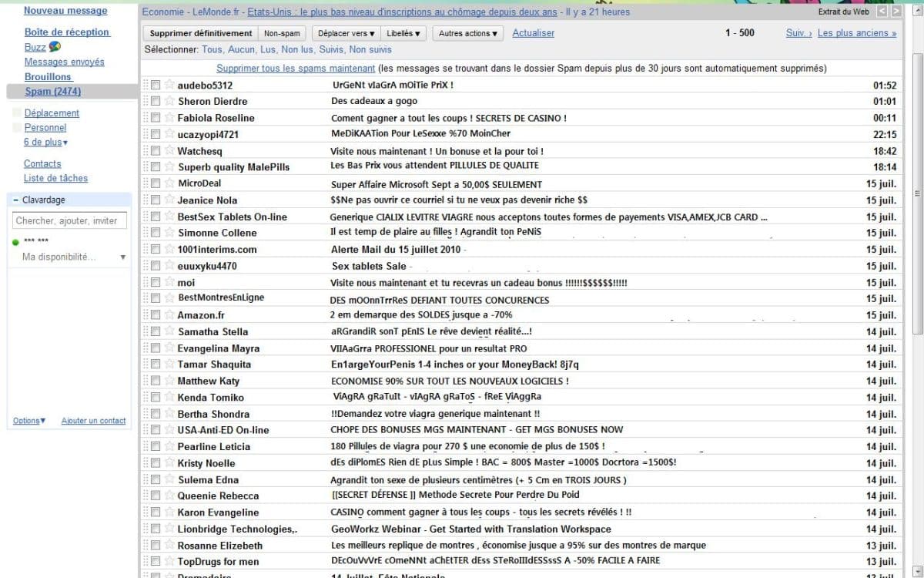Click the Buzz icon in sidebar
This screenshot has height=578, width=924.
click(x=55, y=47)
